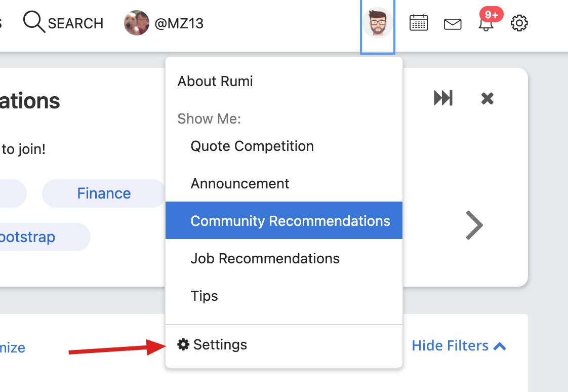
Task: Open messages via envelope icon
Action: tap(453, 24)
